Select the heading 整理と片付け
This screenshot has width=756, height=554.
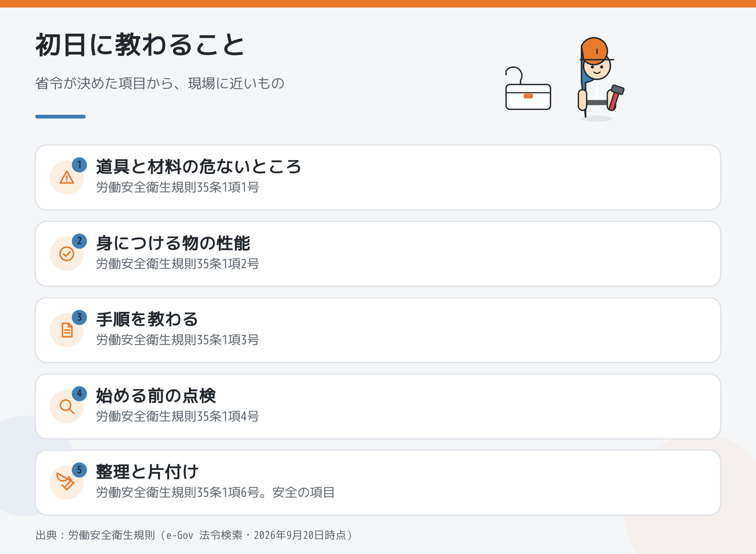point(147,472)
